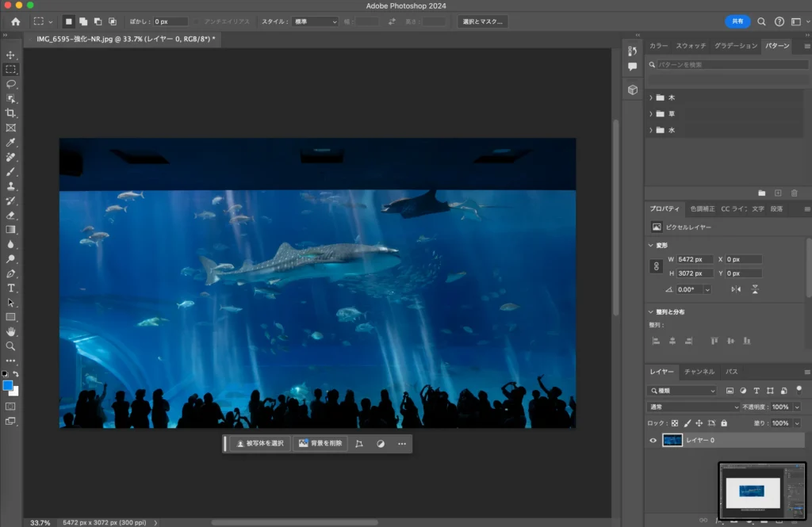The image size is (812, 527).
Task: Select the Horizontal Type tool
Action: (x=11, y=288)
